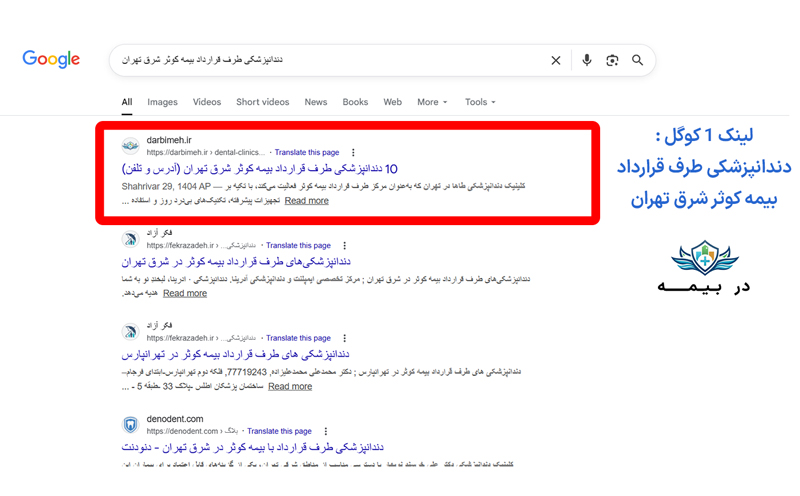
Task: Translate the second fekrazadeh.ir result page
Action: click(x=298, y=338)
